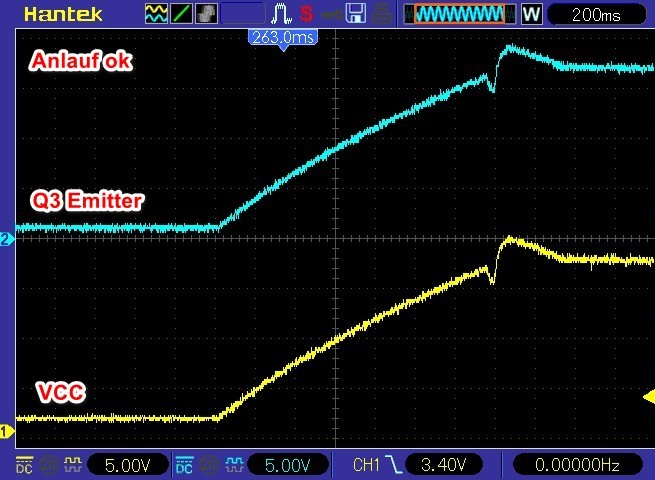Click the printer icon in top bar

click(x=381, y=15)
